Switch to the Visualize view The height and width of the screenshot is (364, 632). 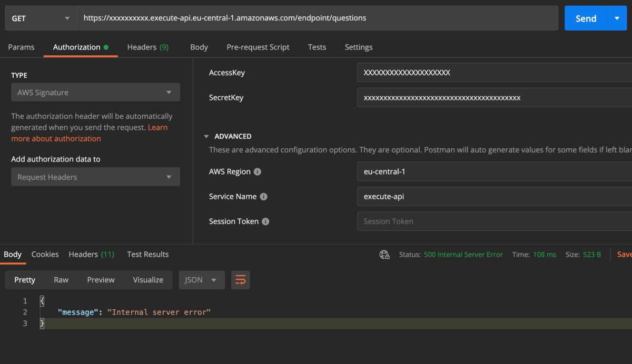[x=148, y=280]
